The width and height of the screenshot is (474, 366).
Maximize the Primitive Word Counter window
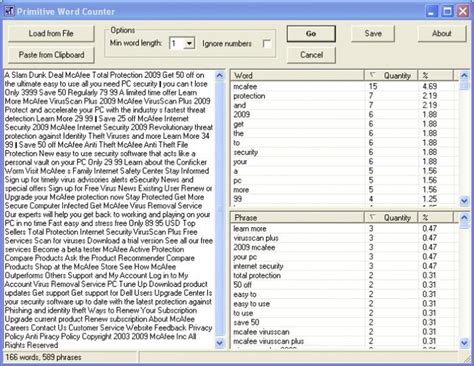(x=447, y=11)
